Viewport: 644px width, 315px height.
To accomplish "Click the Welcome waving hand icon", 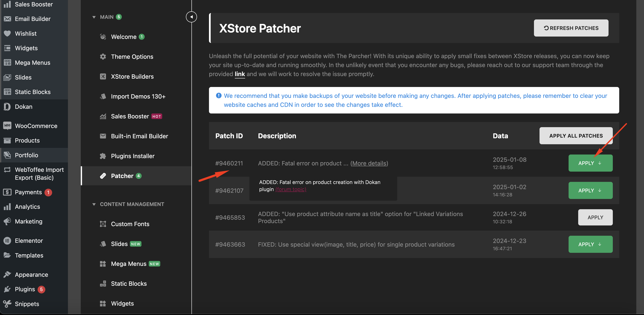I will (x=103, y=37).
